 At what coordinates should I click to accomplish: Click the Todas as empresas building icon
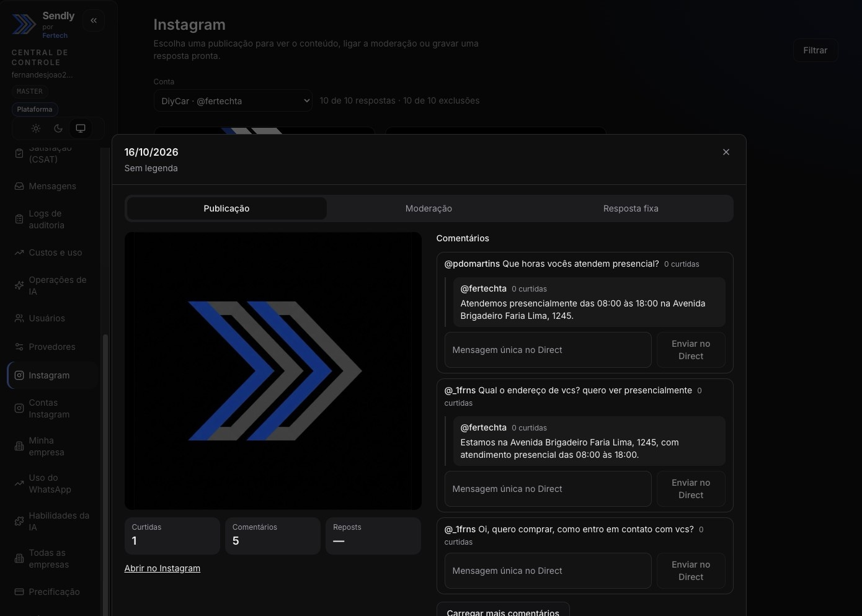pyautogui.click(x=19, y=558)
